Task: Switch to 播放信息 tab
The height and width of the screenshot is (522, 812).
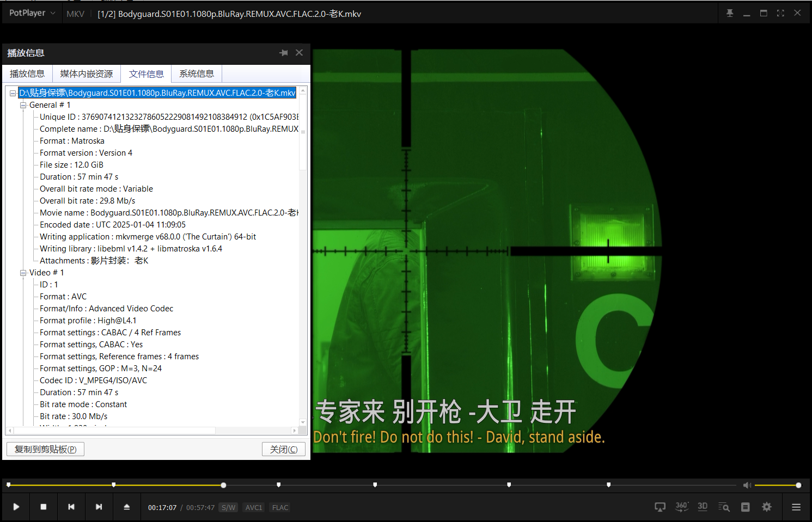Action: tap(27, 73)
